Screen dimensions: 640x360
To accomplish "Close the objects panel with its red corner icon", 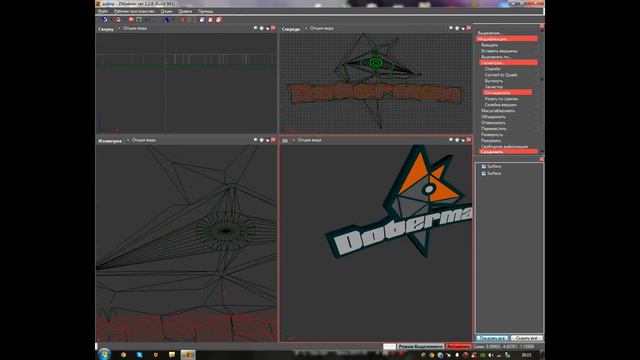I will point(542,159).
